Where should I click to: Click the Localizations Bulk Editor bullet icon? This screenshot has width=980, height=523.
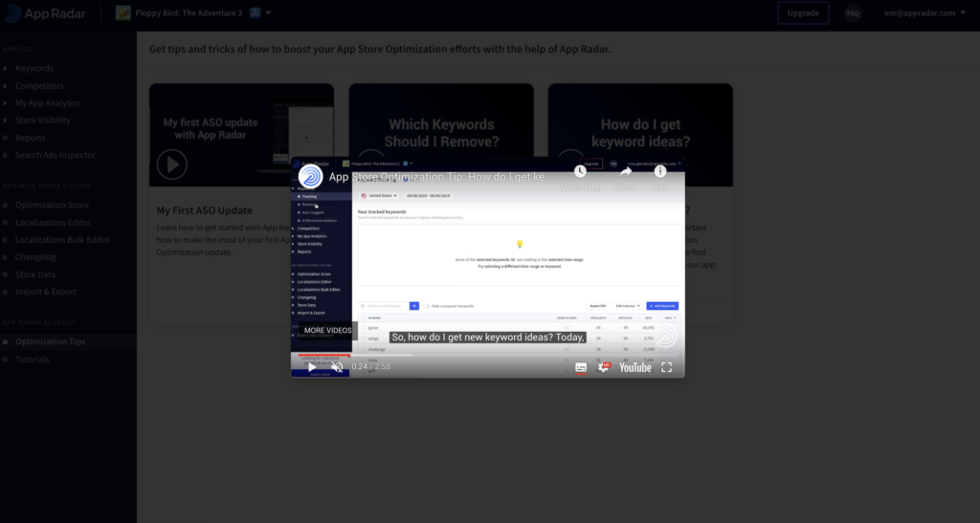pyautogui.click(x=5, y=240)
